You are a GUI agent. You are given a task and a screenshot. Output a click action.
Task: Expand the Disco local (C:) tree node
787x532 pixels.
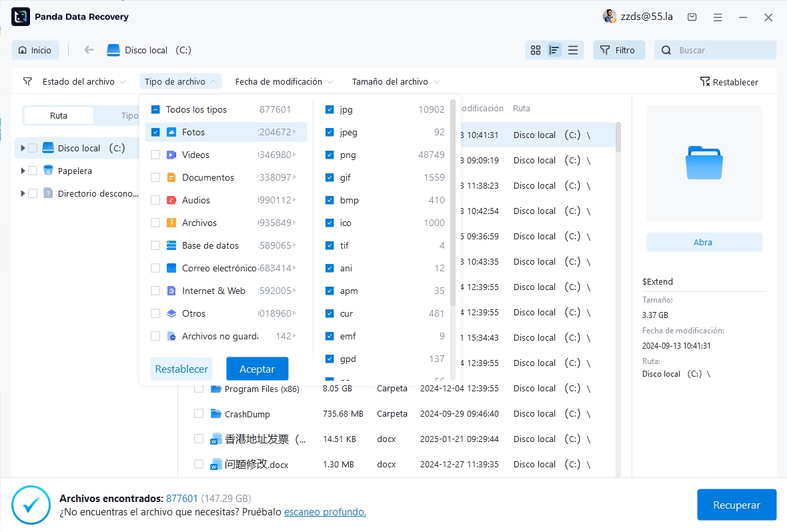click(x=23, y=148)
